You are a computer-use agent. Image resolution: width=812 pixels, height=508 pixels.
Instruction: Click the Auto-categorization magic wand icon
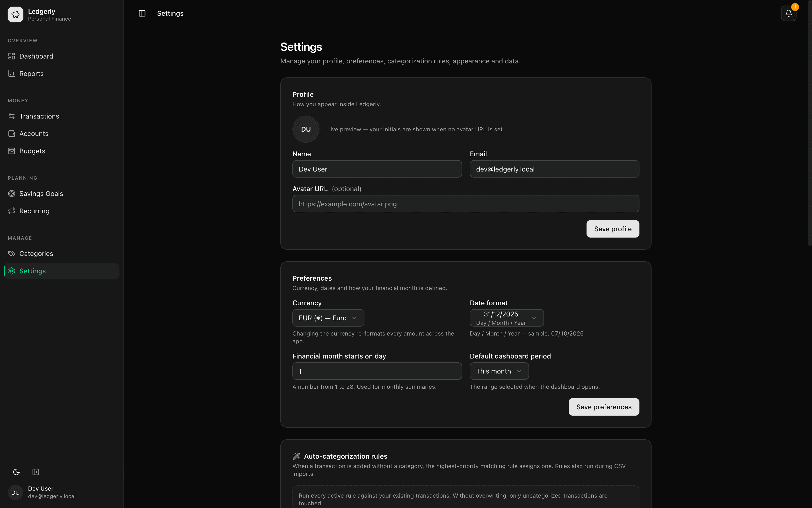[x=296, y=456]
